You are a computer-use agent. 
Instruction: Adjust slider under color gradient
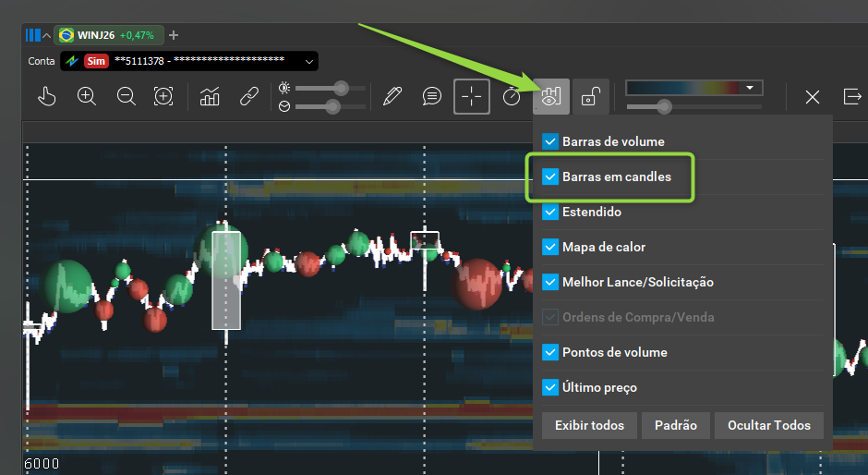pyautogui.click(x=664, y=106)
